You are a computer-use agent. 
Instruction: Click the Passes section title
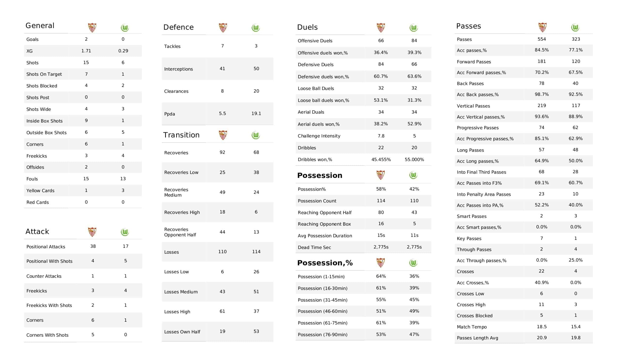(x=468, y=26)
